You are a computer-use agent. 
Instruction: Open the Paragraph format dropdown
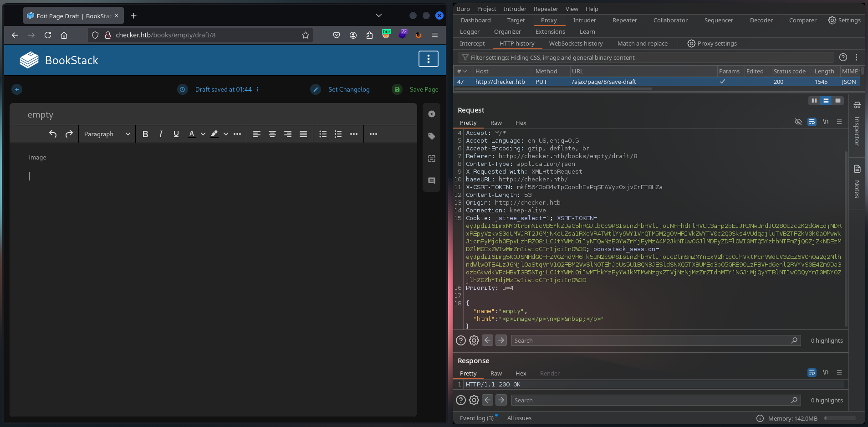click(107, 134)
